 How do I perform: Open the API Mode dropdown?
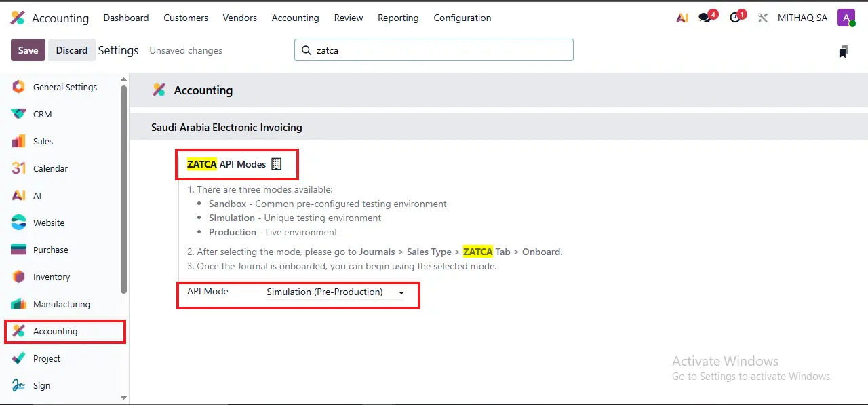335,292
